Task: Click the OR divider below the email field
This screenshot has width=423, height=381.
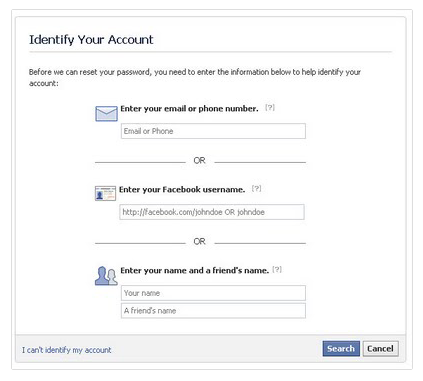Action: (x=199, y=161)
